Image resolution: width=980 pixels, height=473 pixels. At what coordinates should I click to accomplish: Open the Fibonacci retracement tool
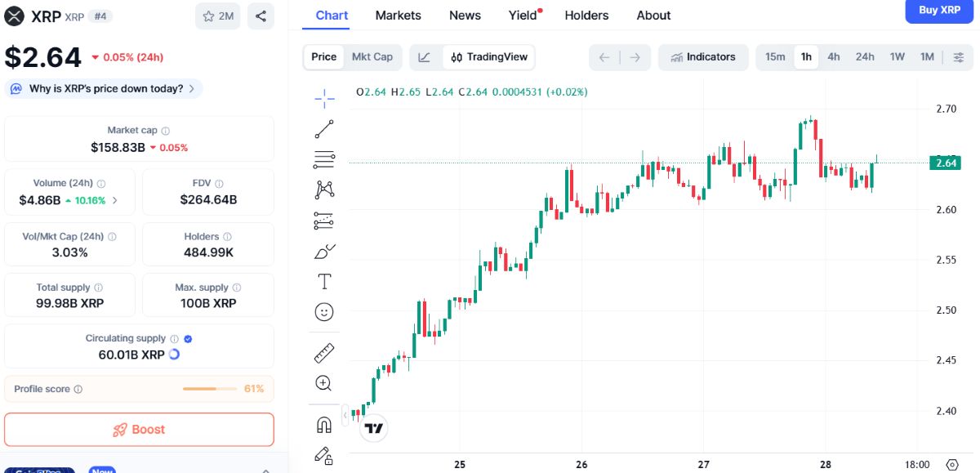(324, 160)
